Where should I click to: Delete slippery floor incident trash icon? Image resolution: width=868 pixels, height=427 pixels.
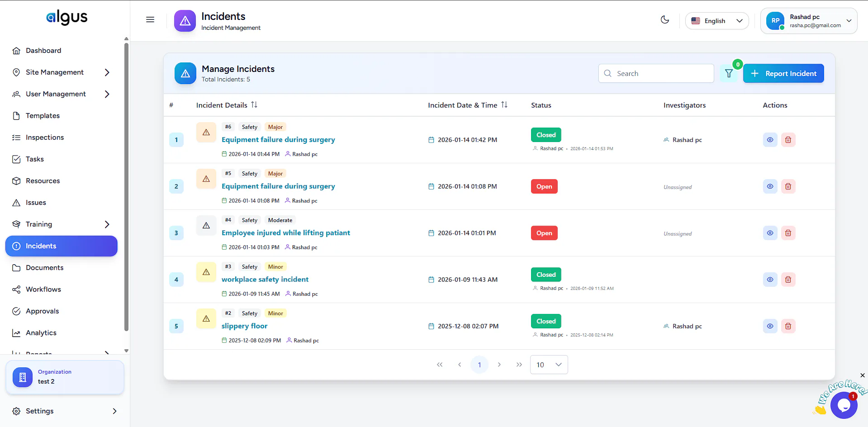click(788, 326)
